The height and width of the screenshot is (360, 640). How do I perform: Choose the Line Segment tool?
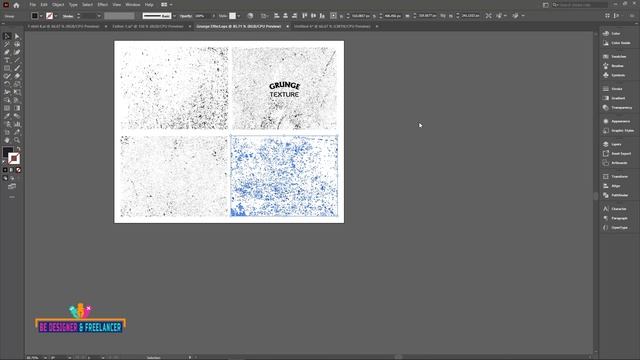(x=17, y=60)
